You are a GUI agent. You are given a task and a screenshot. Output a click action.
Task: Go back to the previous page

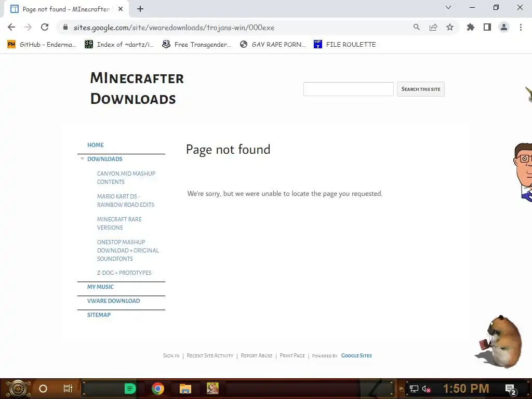coord(11,27)
